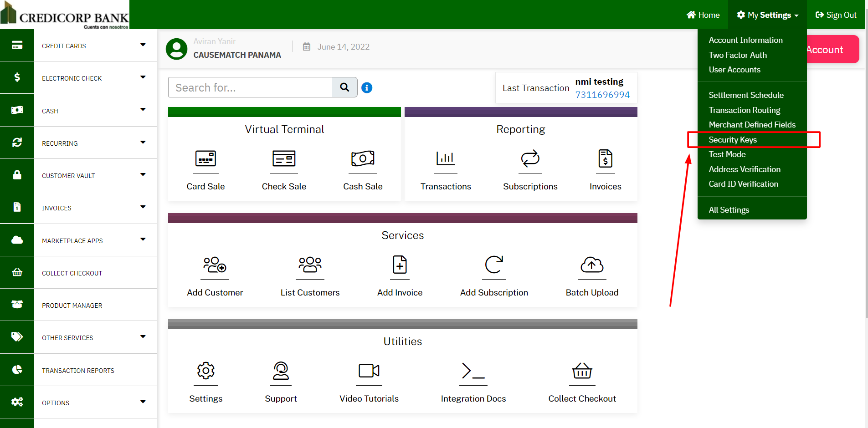The image size is (868, 428).
Task: Open Product Manager in the sidebar
Action: click(72, 306)
